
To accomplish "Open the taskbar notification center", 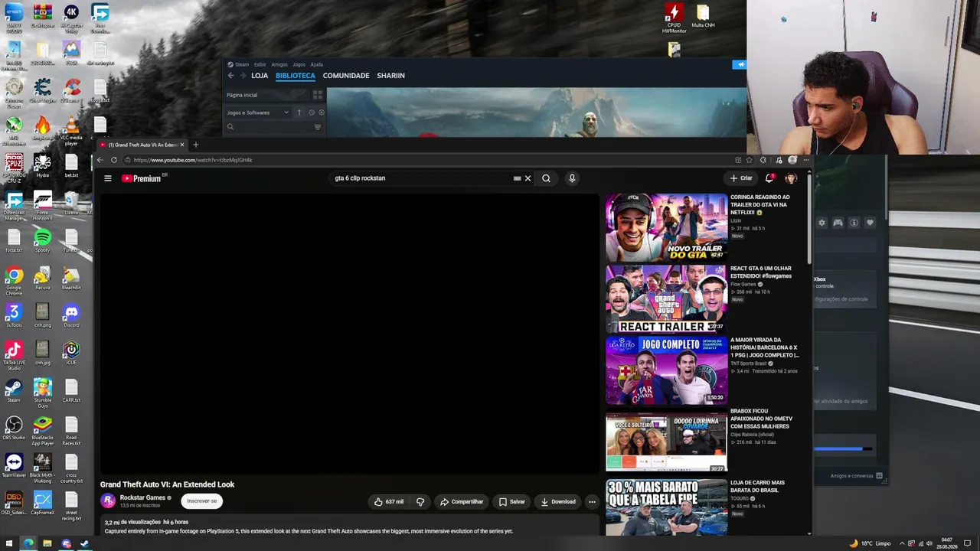I will coord(967,544).
